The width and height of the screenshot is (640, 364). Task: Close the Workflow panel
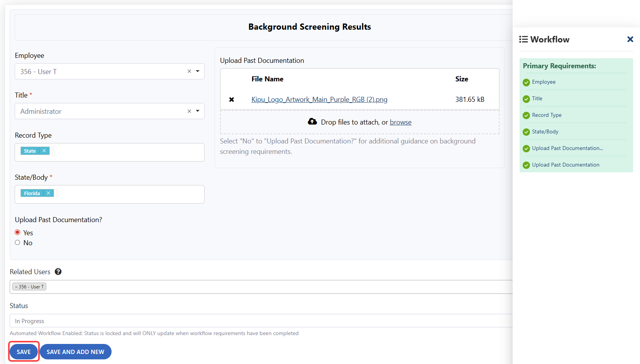pos(630,39)
